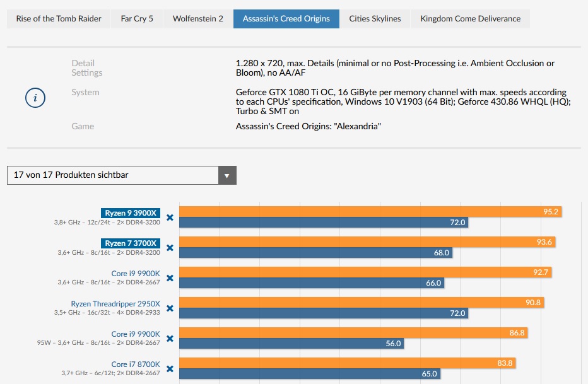Open the Ryzen Threadripper 2950X link
The width and height of the screenshot is (588, 384).
click(115, 304)
